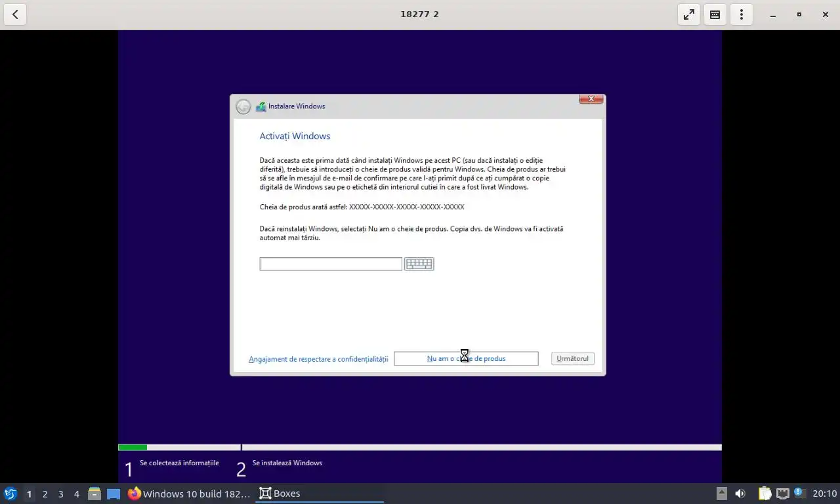Click the Se instalează Windows step label
This screenshot has height=504, width=840.
[287, 463]
